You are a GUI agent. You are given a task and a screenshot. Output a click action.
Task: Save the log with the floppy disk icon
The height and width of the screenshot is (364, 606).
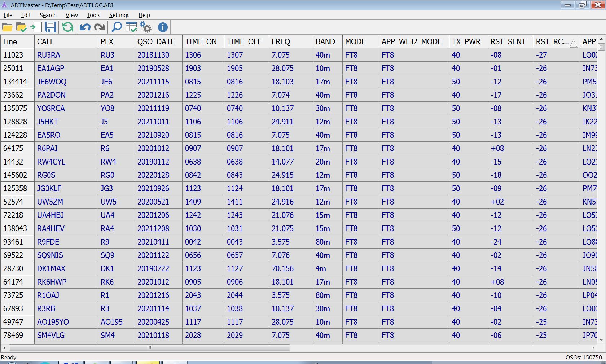[50, 27]
